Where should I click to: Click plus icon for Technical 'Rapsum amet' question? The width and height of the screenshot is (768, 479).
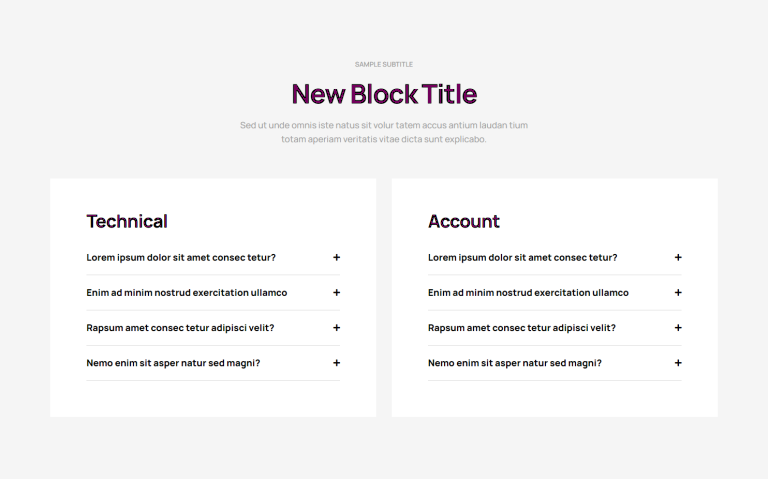(336, 328)
